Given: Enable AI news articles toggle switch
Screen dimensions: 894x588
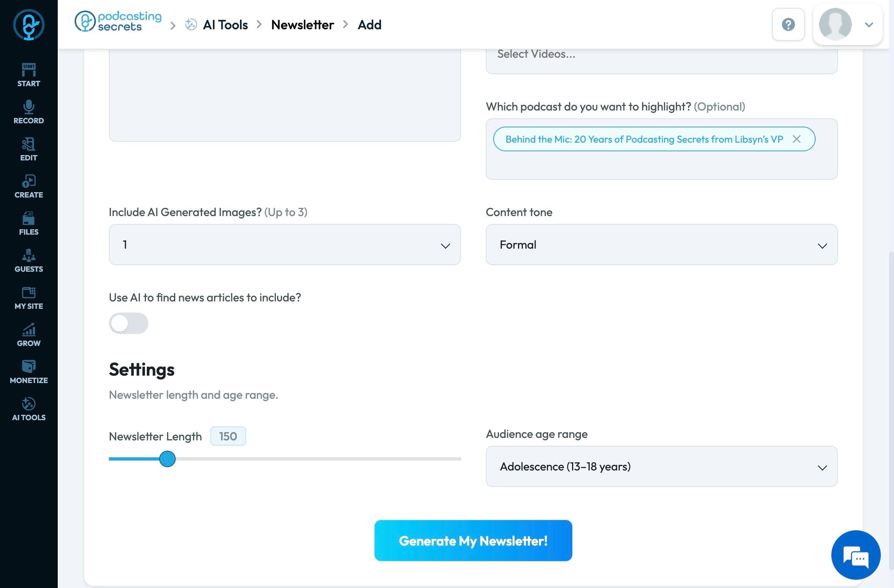Looking at the screenshot, I should point(128,323).
